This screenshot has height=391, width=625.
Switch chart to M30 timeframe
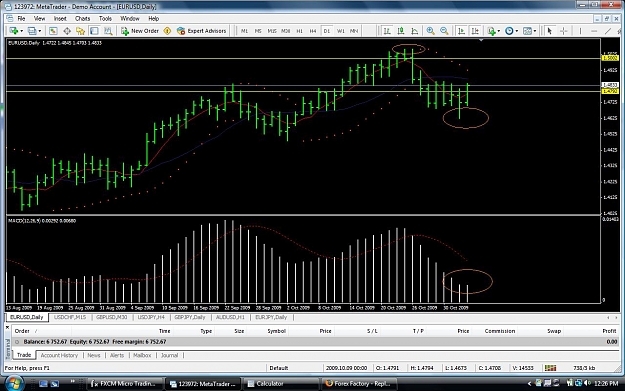pos(285,31)
